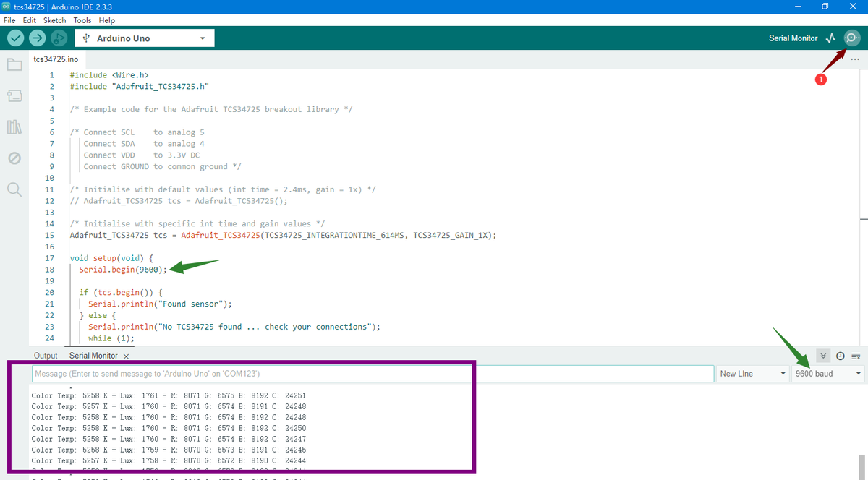The height and width of the screenshot is (480, 868).
Task: Open the Library Manager sidebar icon
Action: (x=14, y=127)
